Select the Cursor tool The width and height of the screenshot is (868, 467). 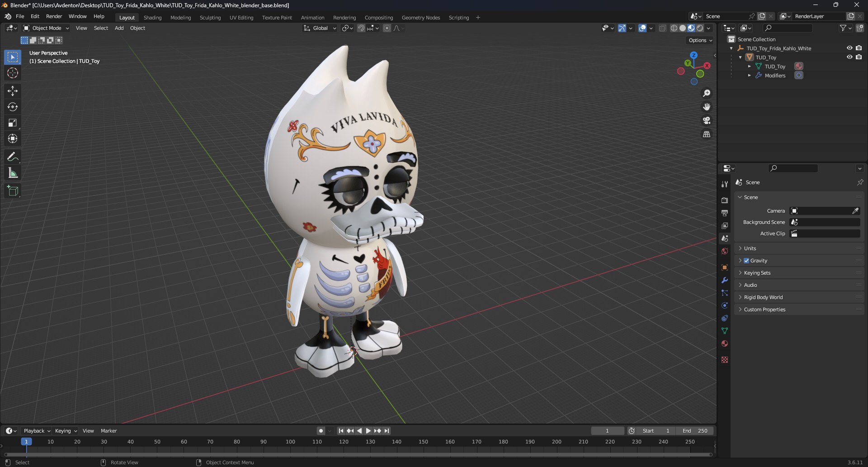click(13, 73)
